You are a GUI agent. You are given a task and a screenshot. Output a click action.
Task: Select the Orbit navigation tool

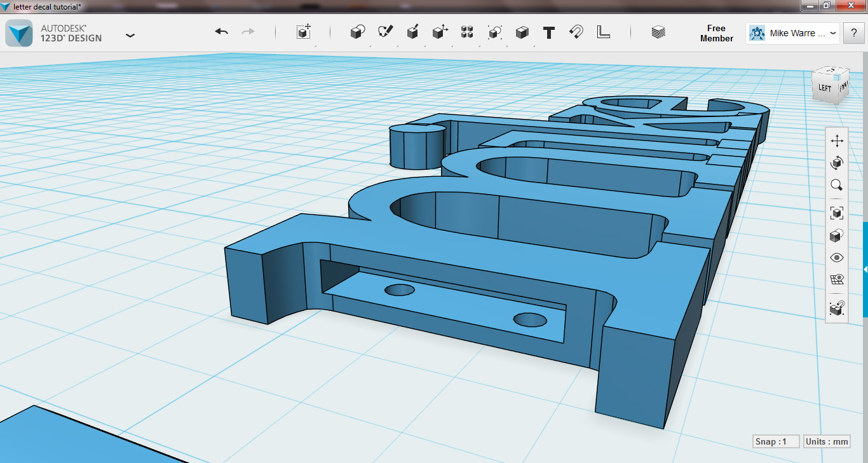pyautogui.click(x=836, y=163)
